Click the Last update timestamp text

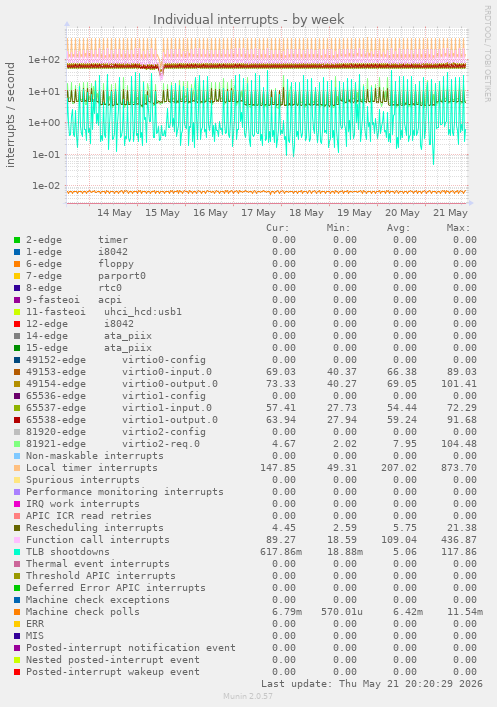point(372,684)
